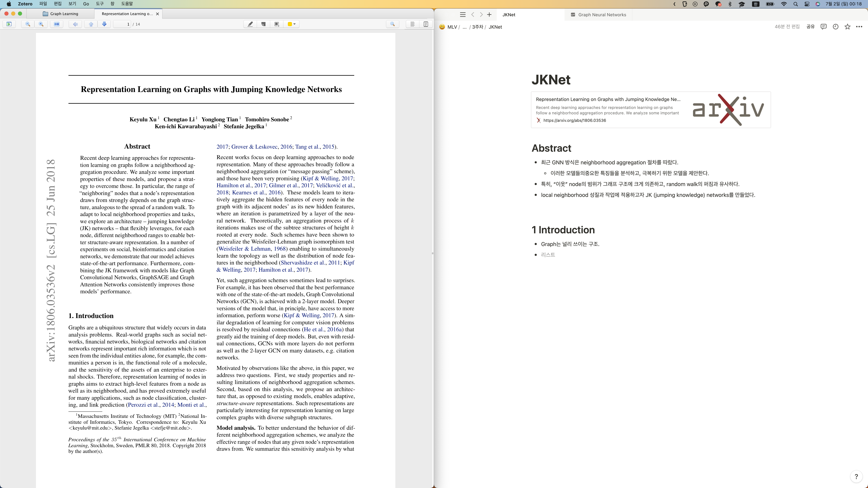Image resolution: width=868 pixels, height=488 pixels.
Task: Toggle the Zotero sidebar pane button
Action: pyautogui.click(x=9, y=24)
